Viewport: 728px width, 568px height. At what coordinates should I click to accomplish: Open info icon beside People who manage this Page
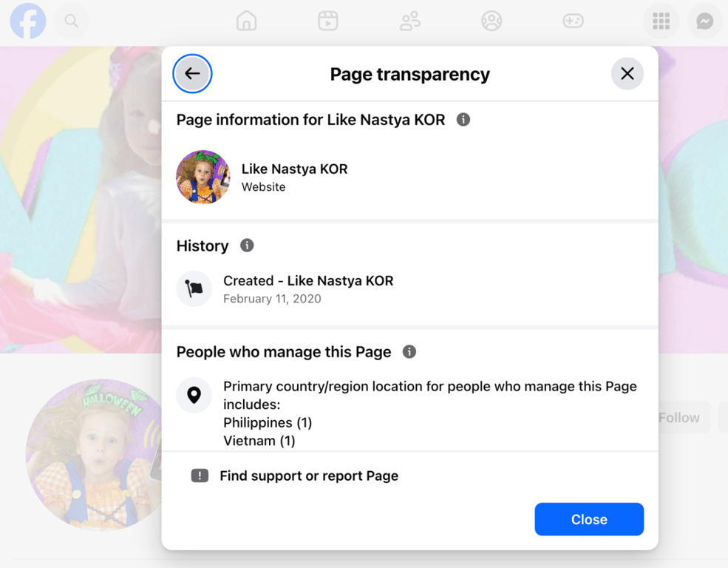pyautogui.click(x=409, y=351)
